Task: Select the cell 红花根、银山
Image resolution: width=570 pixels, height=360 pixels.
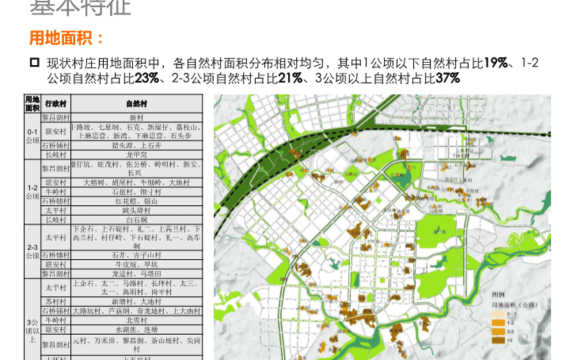Action: [x=137, y=201]
